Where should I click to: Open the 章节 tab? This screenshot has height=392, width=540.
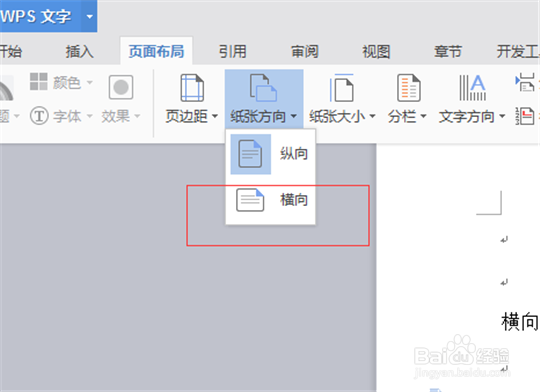[x=448, y=52]
